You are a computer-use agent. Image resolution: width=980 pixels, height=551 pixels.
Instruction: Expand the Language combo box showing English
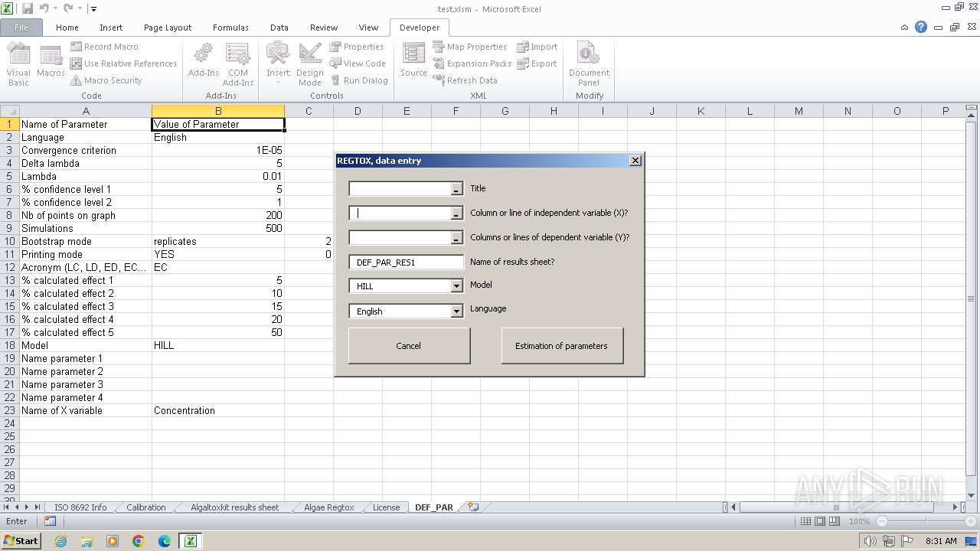pos(456,311)
